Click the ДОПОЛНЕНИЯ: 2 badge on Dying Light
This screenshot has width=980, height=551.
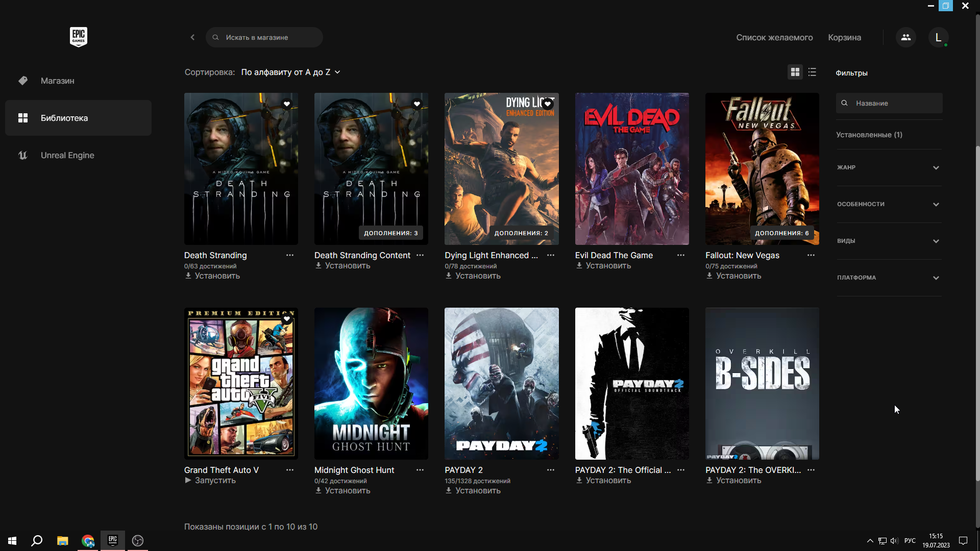click(x=521, y=233)
